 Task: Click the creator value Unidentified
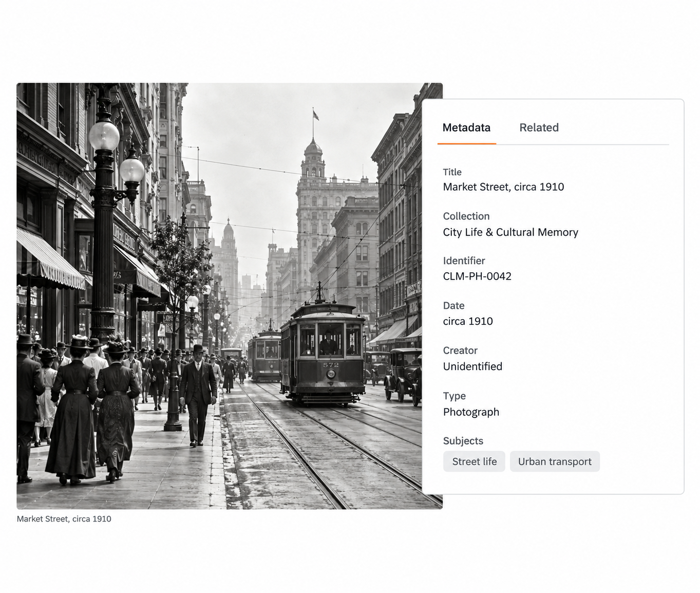click(472, 366)
